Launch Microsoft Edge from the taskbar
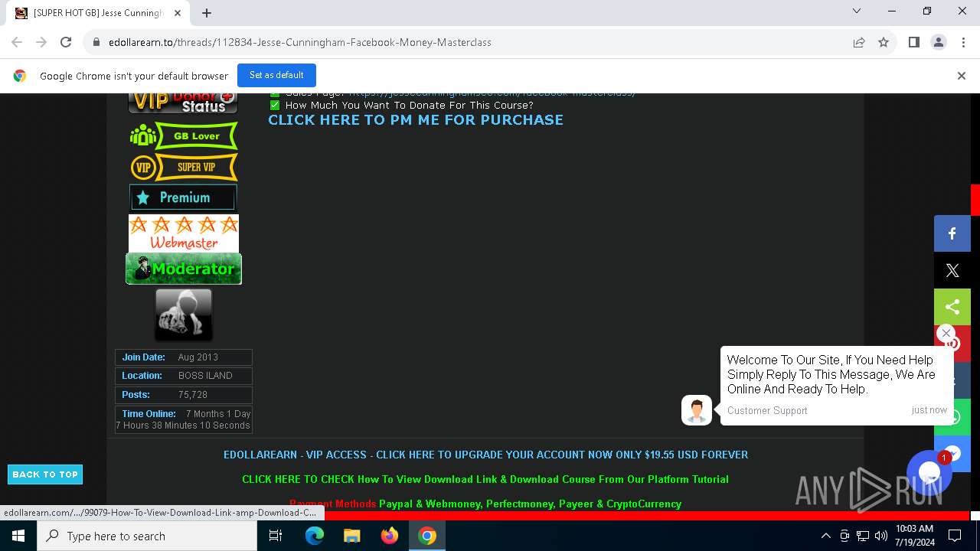This screenshot has height=551, width=980. tap(315, 536)
